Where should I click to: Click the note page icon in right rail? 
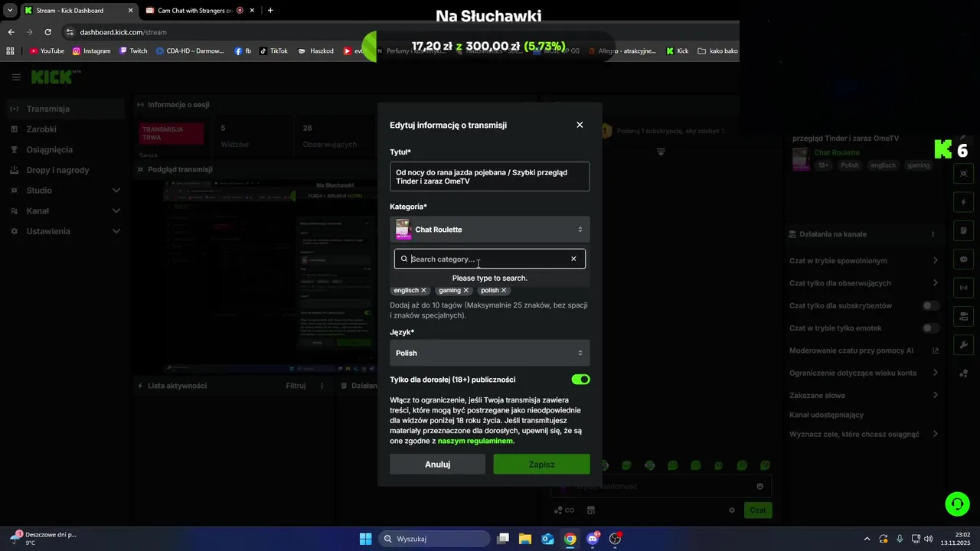(964, 231)
